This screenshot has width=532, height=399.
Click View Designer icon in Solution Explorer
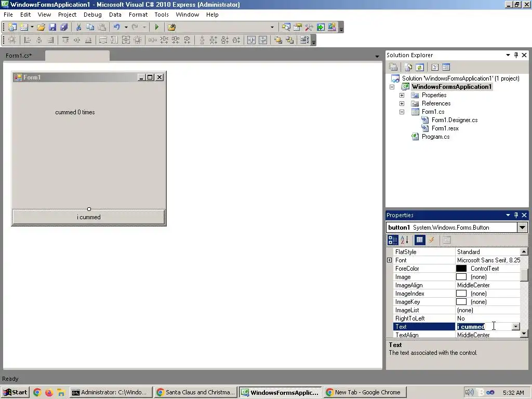tap(446, 67)
